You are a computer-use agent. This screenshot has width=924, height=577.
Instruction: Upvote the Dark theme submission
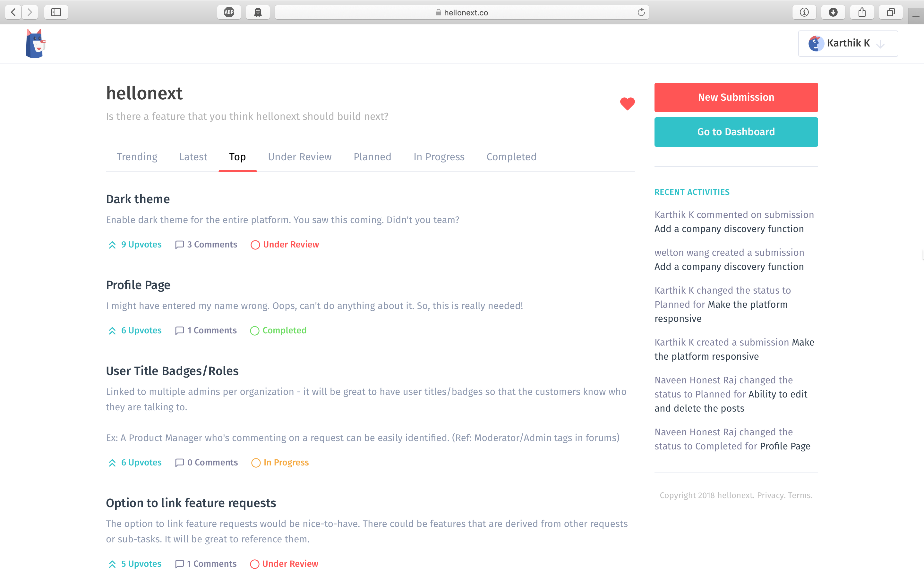tap(135, 245)
